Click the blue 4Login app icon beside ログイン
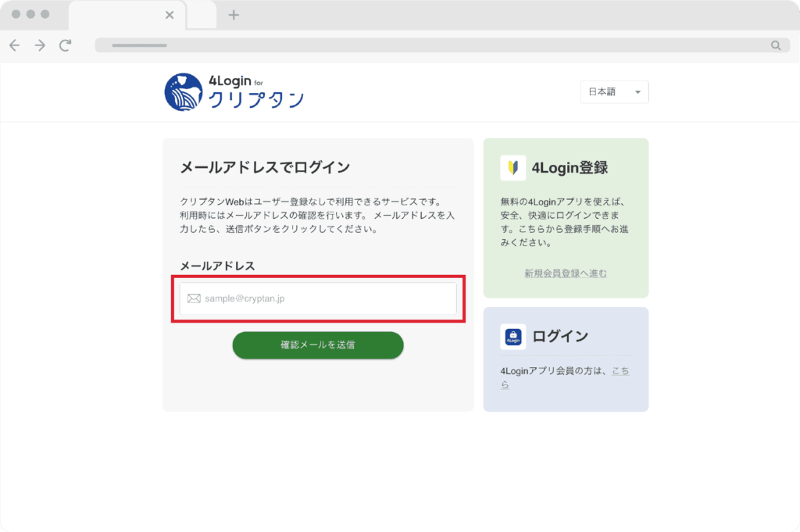 [x=513, y=337]
